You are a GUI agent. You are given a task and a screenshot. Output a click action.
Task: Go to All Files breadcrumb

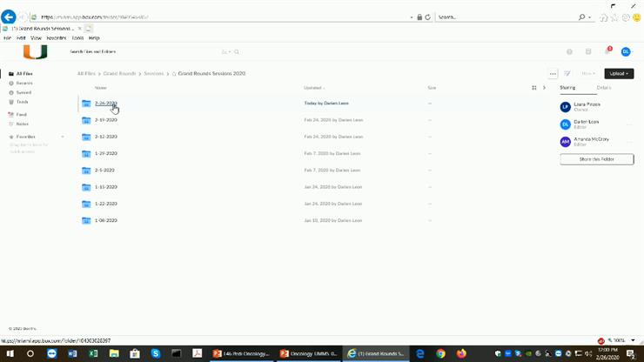tap(86, 74)
